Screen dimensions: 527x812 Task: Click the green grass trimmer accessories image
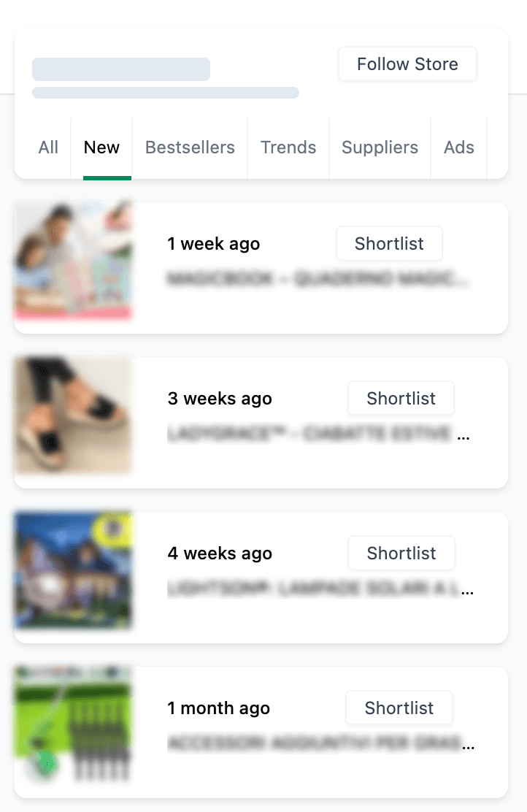pyautogui.click(x=73, y=725)
